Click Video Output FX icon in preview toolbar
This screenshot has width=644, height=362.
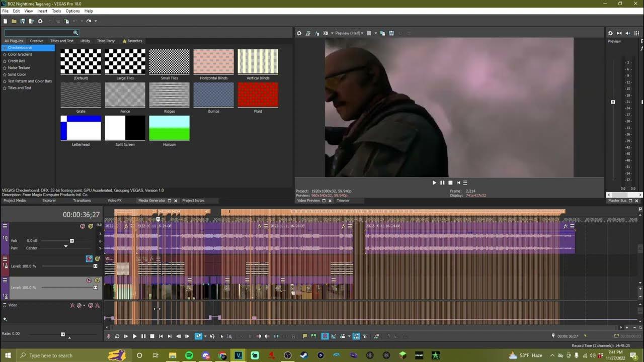316,33
